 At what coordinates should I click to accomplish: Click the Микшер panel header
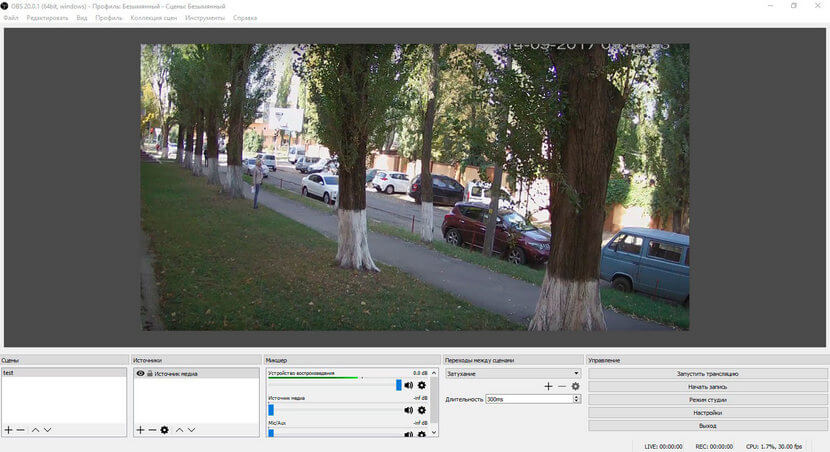[x=352, y=360]
